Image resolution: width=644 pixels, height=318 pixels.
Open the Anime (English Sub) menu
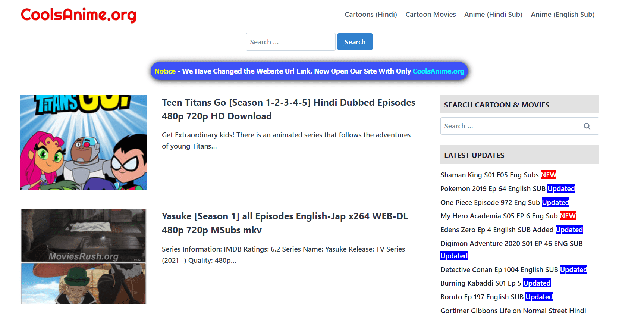[x=562, y=15]
